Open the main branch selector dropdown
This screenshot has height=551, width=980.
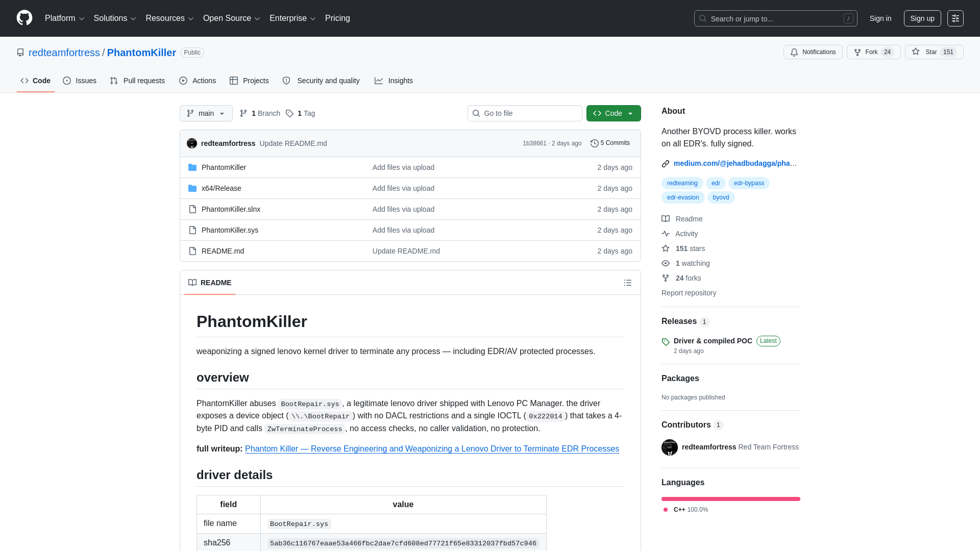pos(206,113)
